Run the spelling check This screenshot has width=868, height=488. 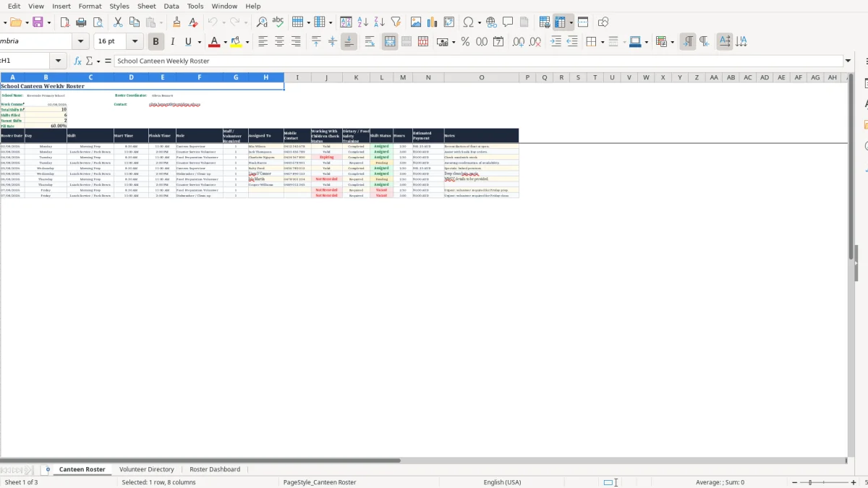278,22
